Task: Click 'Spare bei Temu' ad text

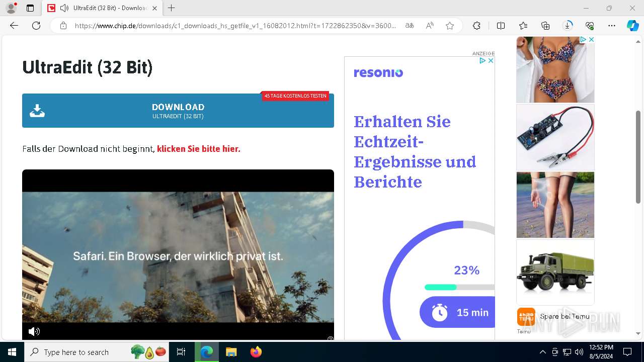Action: tap(565, 316)
